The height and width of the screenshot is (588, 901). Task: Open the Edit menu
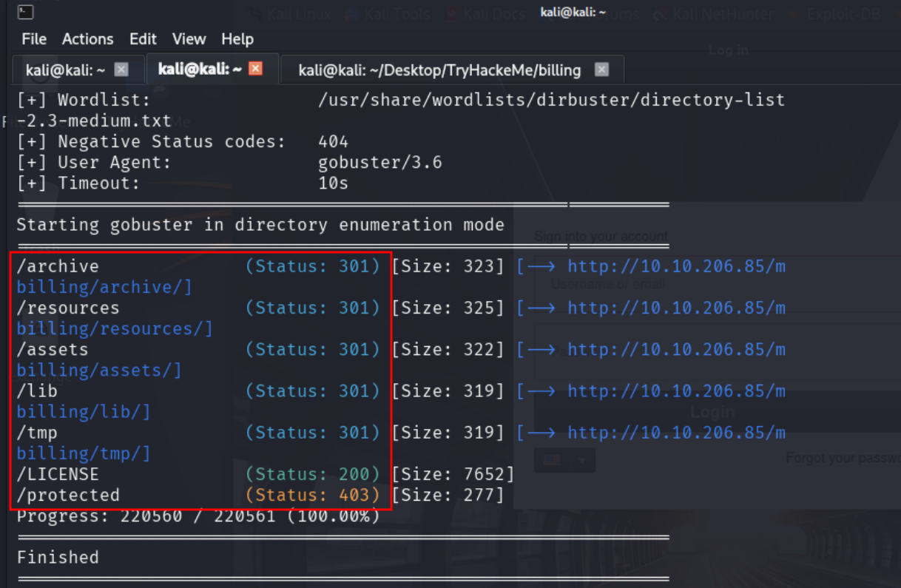click(143, 39)
